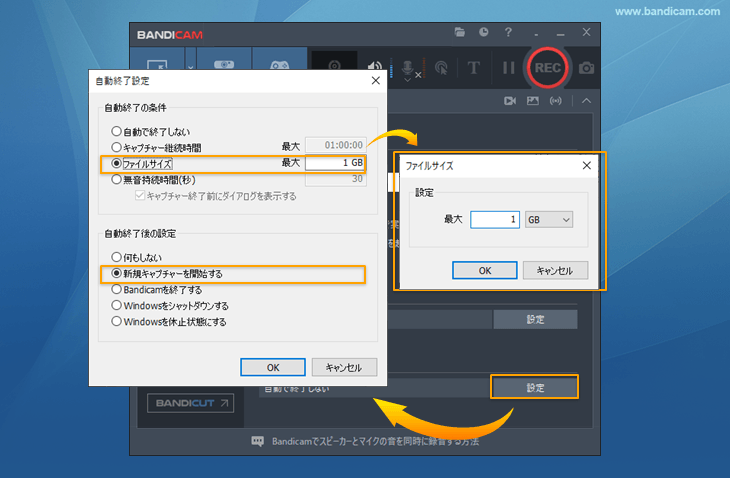Collapse the panel with the chevron-up arrow
The image size is (730, 478).
pos(586,101)
